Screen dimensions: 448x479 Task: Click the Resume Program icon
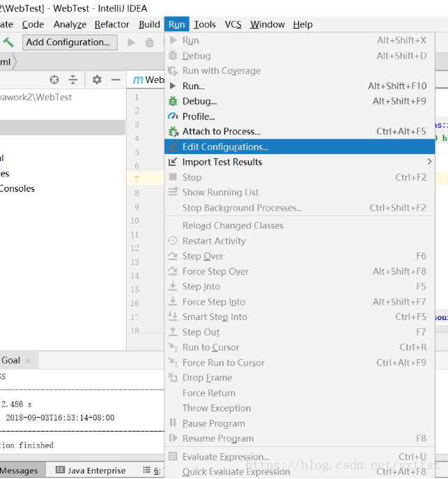(x=173, y=438)
